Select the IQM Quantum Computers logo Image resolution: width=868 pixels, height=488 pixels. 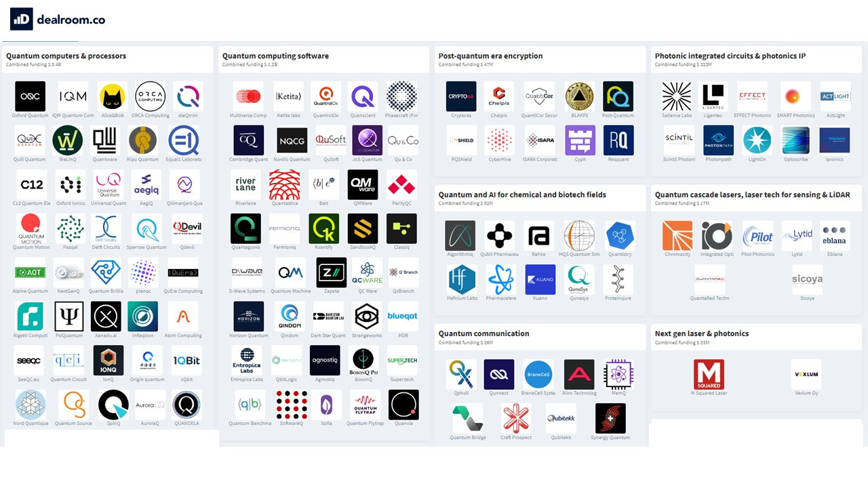(73, 96)
